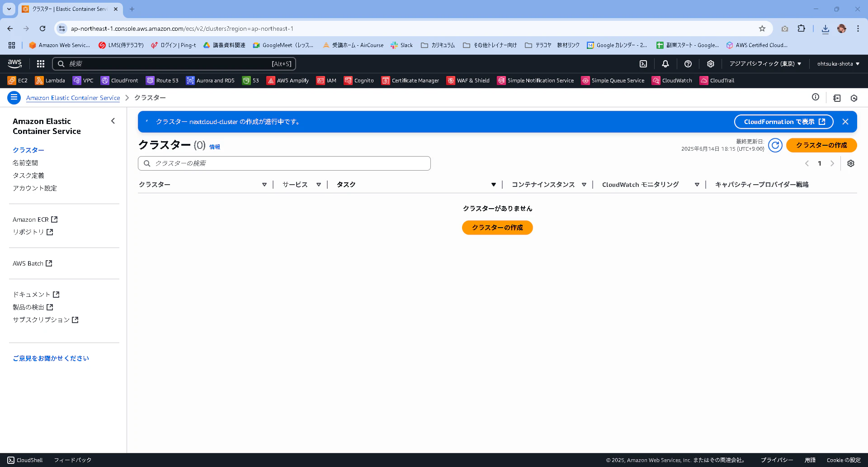The height and width of the screenshot is (467, 868).
Task: Select アカウント設定 in the side navigation
Action: tap(35, 188)
